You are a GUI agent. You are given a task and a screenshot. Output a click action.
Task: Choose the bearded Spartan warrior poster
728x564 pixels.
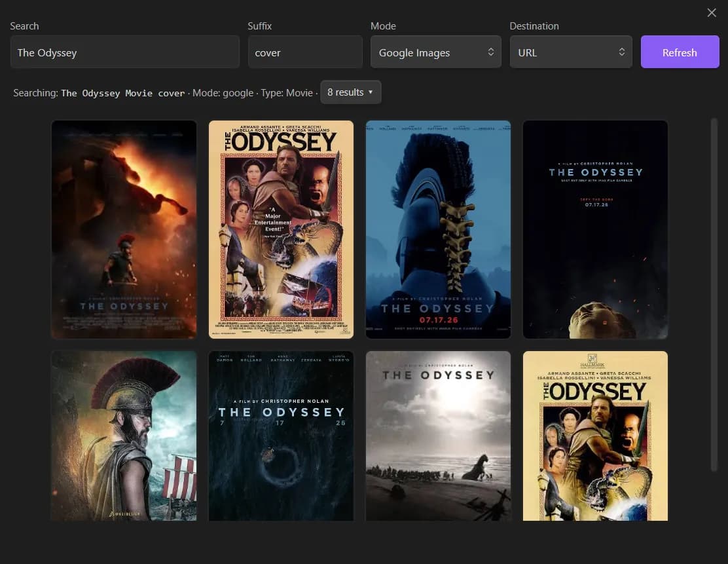(124, 436)
